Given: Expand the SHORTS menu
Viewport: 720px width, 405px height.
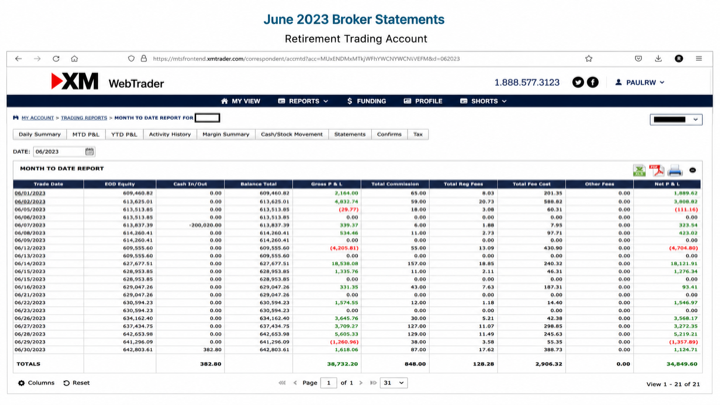Looking at the screenshot, I should click(483, 101).
